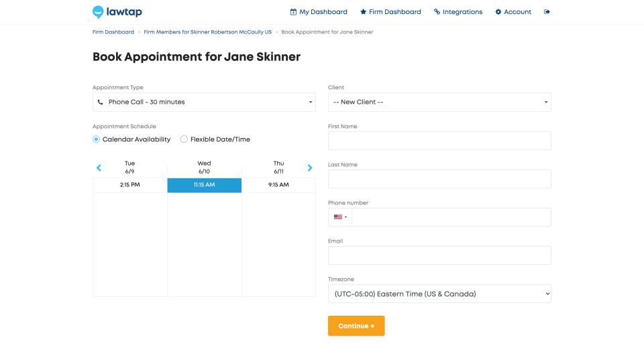
Task: Expand the Client dropdown
Action: pos(439,102)
